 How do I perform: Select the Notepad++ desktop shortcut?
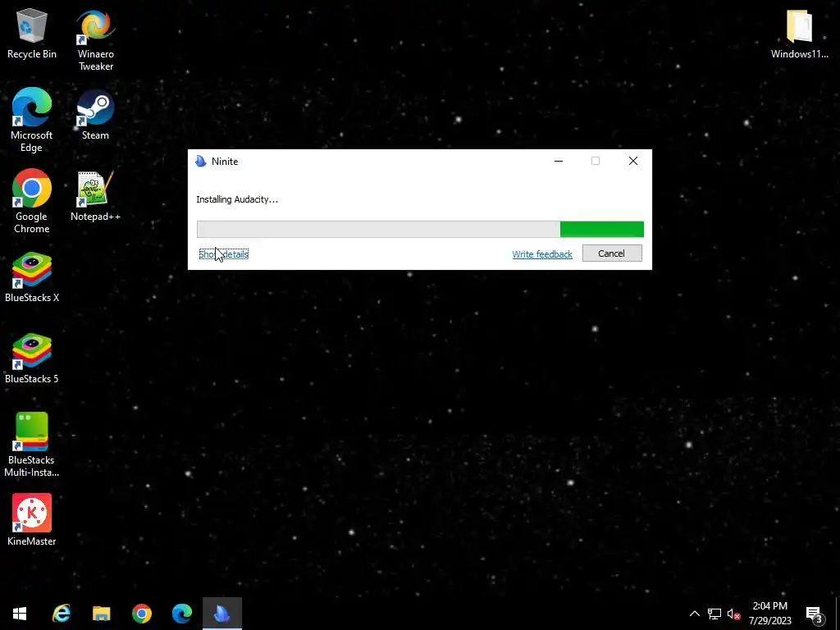(95, 196)
